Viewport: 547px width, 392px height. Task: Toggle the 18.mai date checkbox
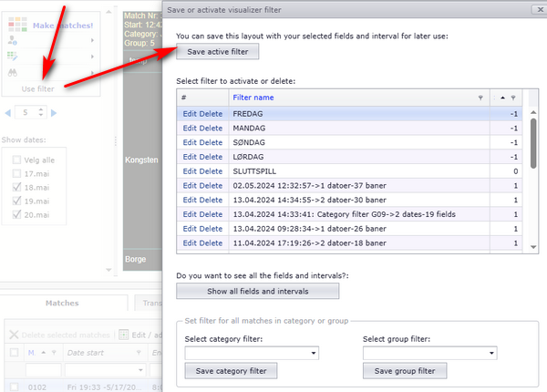(x=16, y=187)
